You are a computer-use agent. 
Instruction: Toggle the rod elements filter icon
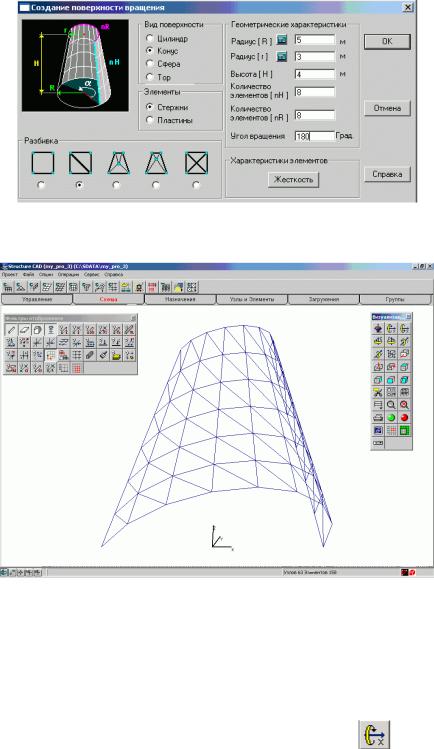[x=11, y=330]
